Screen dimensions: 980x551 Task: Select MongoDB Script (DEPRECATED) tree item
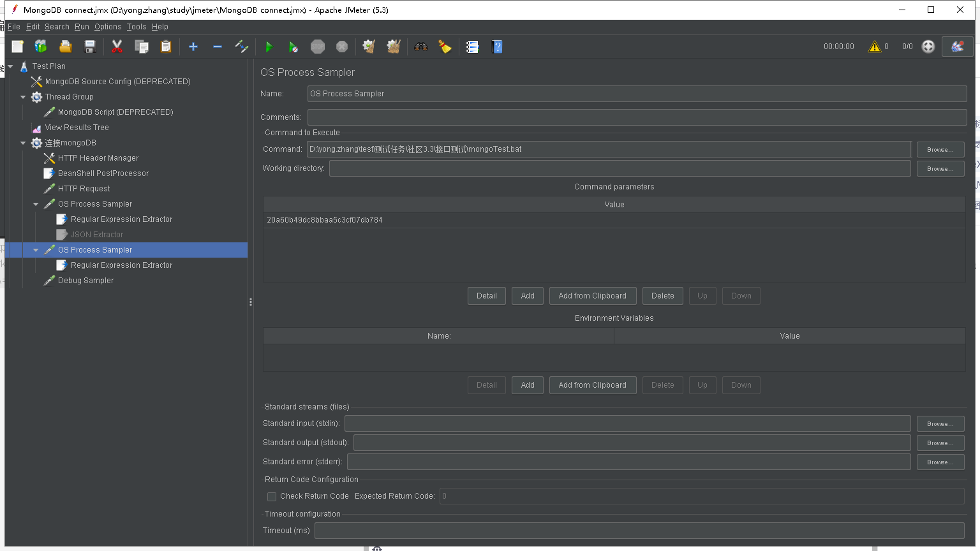(115, 112)
